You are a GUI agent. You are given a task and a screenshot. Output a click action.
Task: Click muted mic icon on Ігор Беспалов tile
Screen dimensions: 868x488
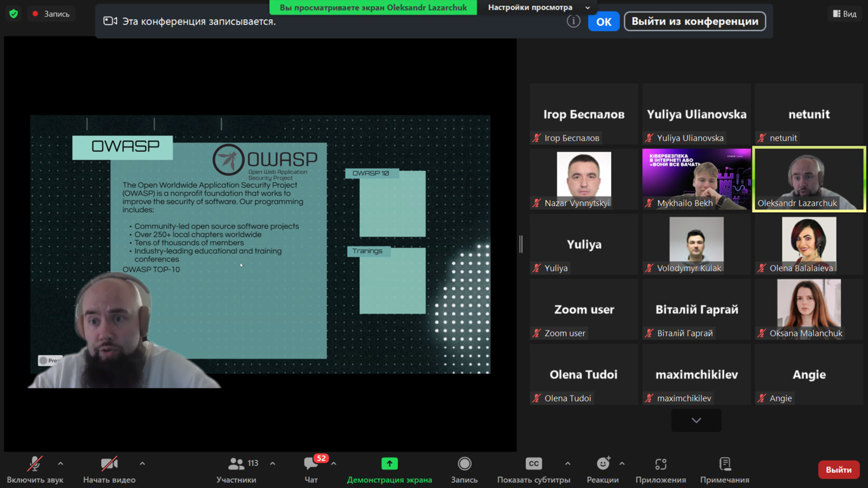point(537,138)
